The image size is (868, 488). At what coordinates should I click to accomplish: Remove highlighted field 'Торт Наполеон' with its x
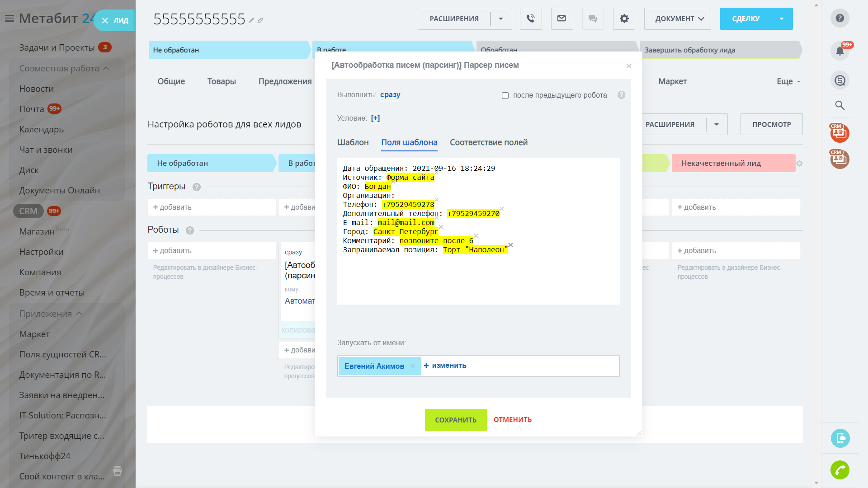click(511, 245)
